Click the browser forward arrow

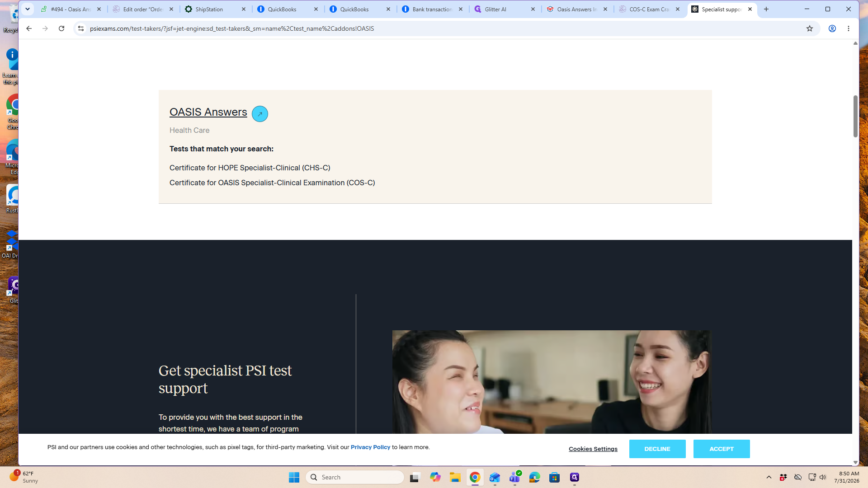[x=45, y=28]
